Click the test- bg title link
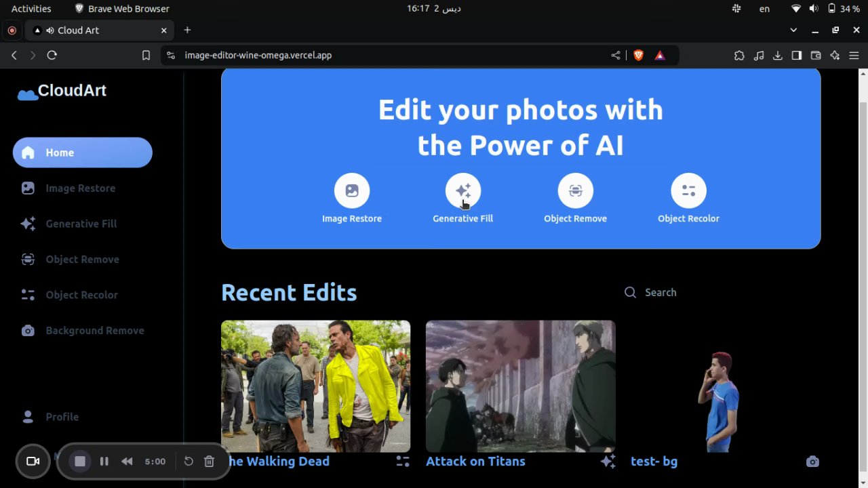The image size is (868, 488). pos(654,461)
